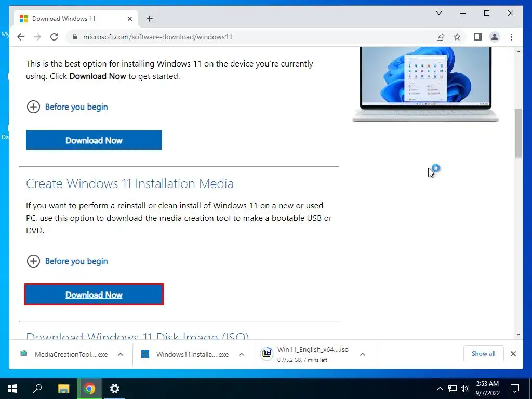Open MediaCreationTool exe download item
532x399 pixels.
click(64, 354)
